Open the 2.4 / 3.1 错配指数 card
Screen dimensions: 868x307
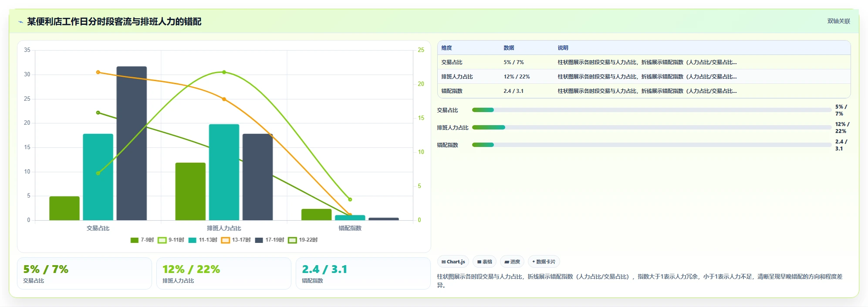click(363, 273)
